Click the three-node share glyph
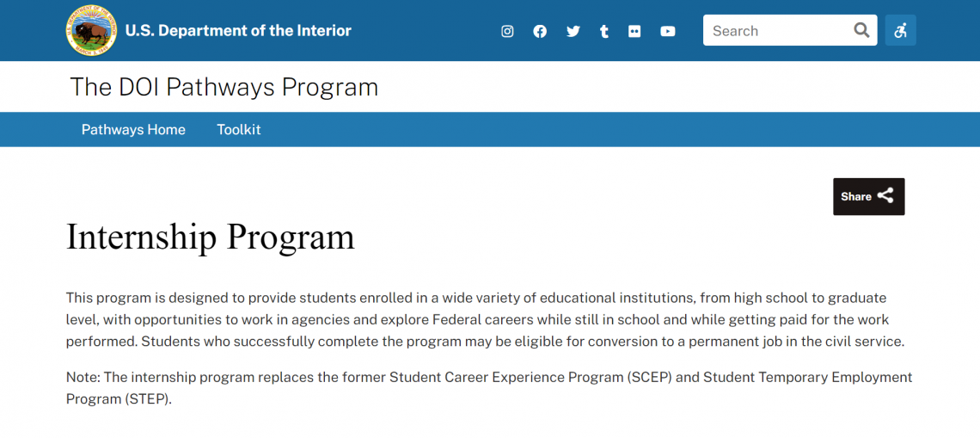Image resolution: width=980 pixels, height=438 pixels. (885, 196)
